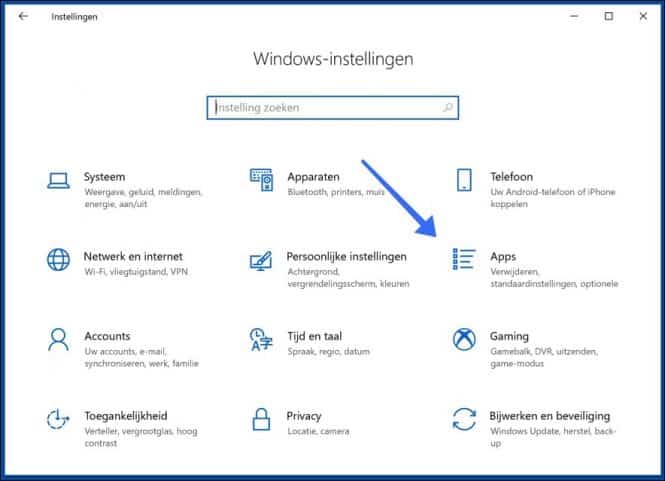Click the Instellingen window title text
665x481 pixels.
pos(74,17)
